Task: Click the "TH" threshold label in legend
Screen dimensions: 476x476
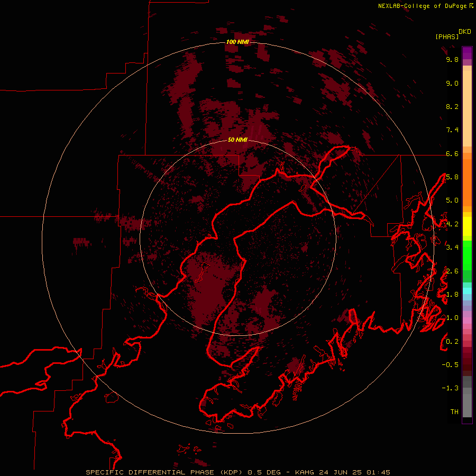Action: tap(454, 412)
